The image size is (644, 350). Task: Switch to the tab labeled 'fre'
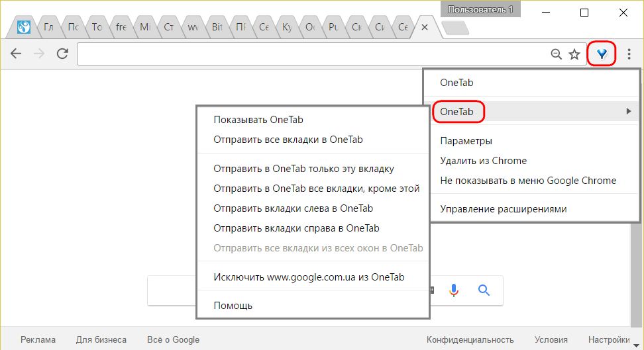pyautogui.click(x=121, y=27)
